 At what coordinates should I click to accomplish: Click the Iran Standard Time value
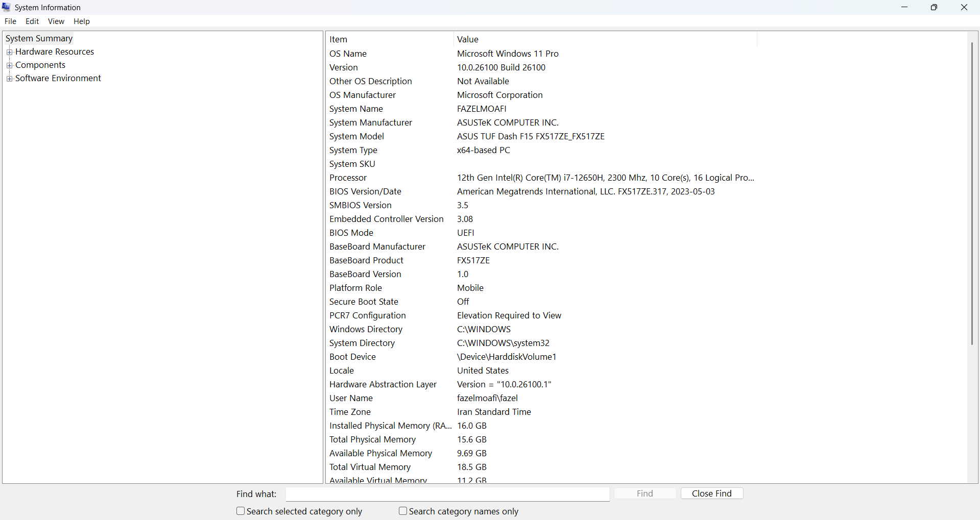click(494, 412)
